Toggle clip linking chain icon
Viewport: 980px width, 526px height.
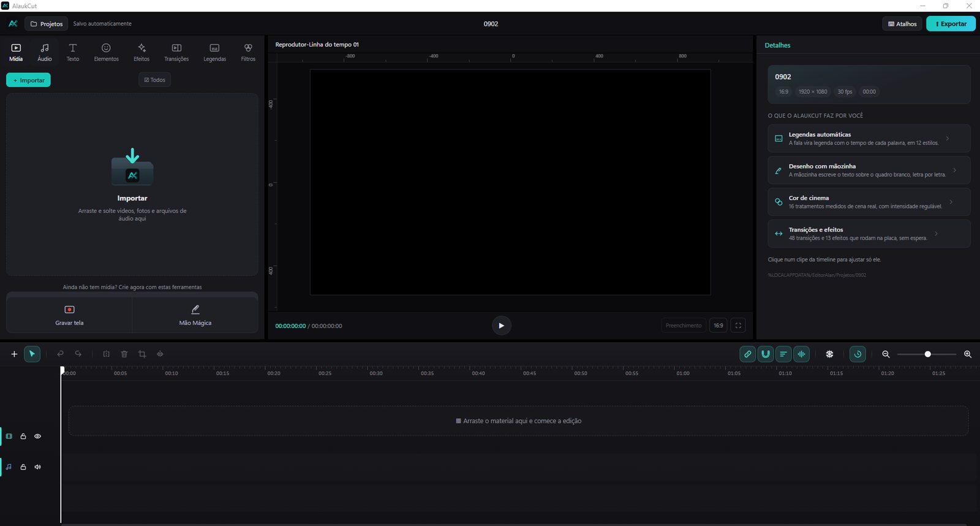[x=747, y=354]
